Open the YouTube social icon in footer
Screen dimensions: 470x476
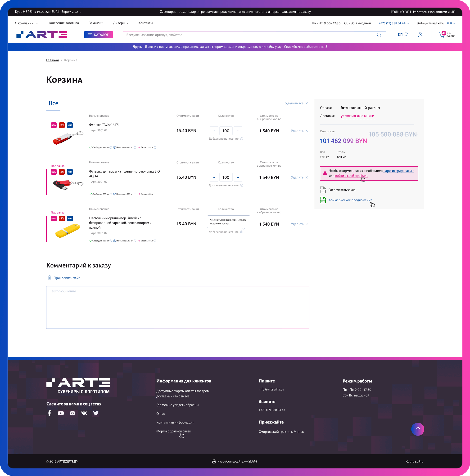coord(61,413)
